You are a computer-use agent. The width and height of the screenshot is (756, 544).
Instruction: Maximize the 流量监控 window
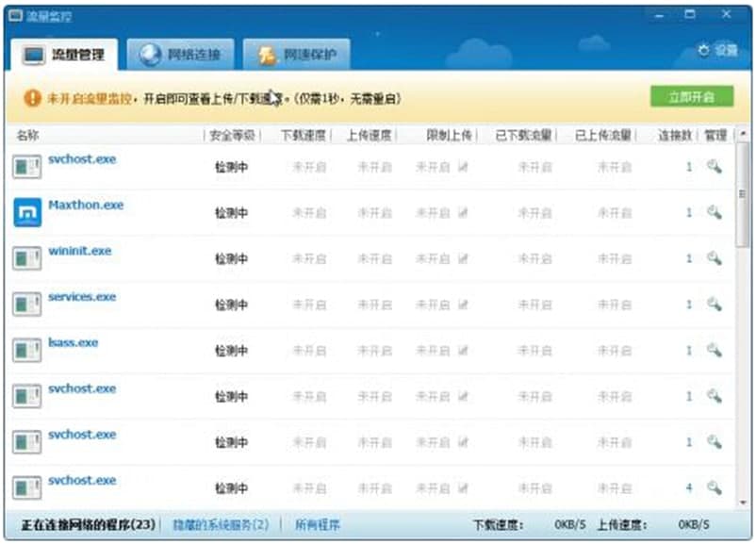point(690,14)
